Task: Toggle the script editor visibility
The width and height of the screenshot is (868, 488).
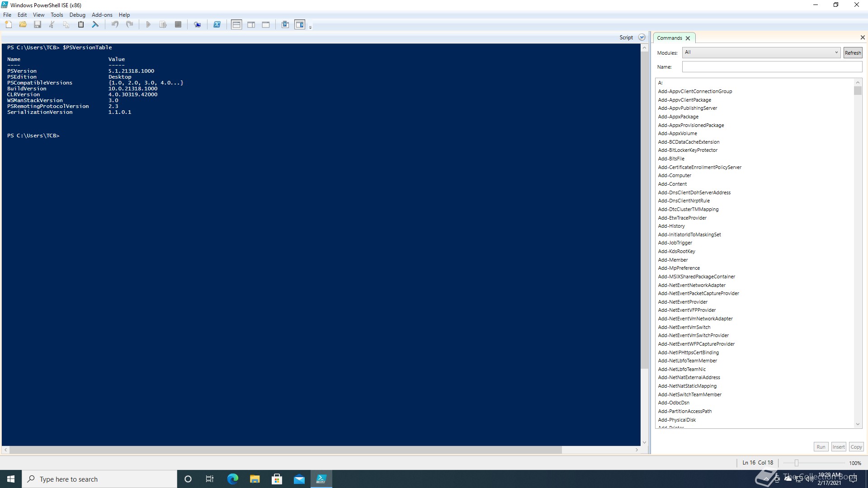Action: pyautogui.click(x=300, y=25)
